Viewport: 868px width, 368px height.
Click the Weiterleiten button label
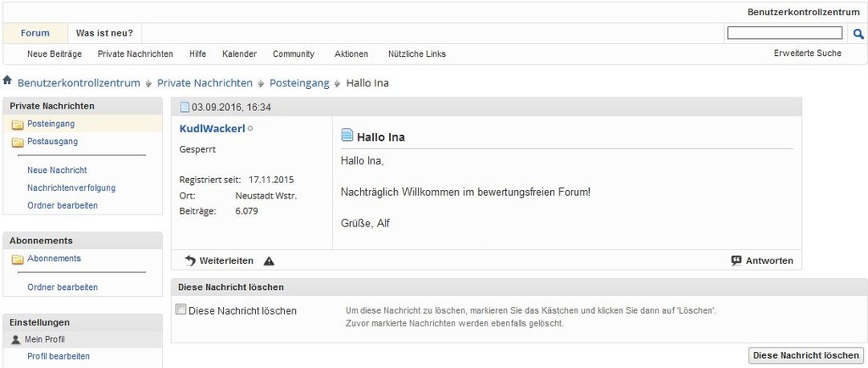tap(226, 260)
